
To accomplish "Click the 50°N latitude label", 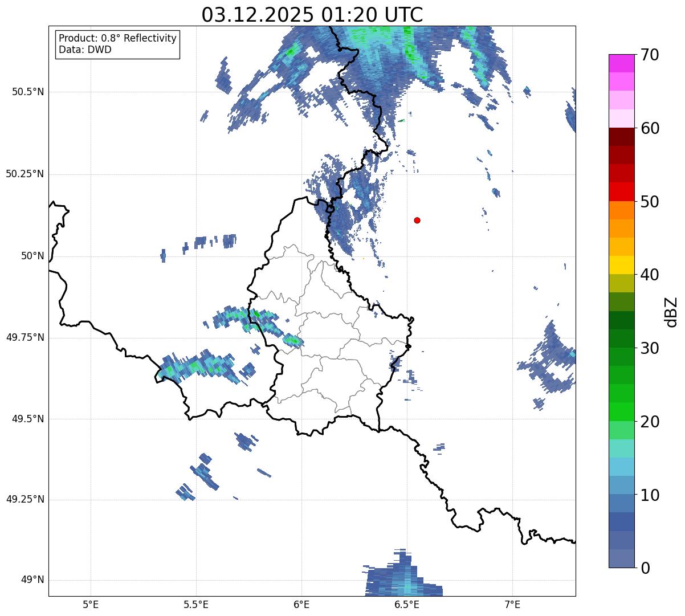I will click(32, 256).
